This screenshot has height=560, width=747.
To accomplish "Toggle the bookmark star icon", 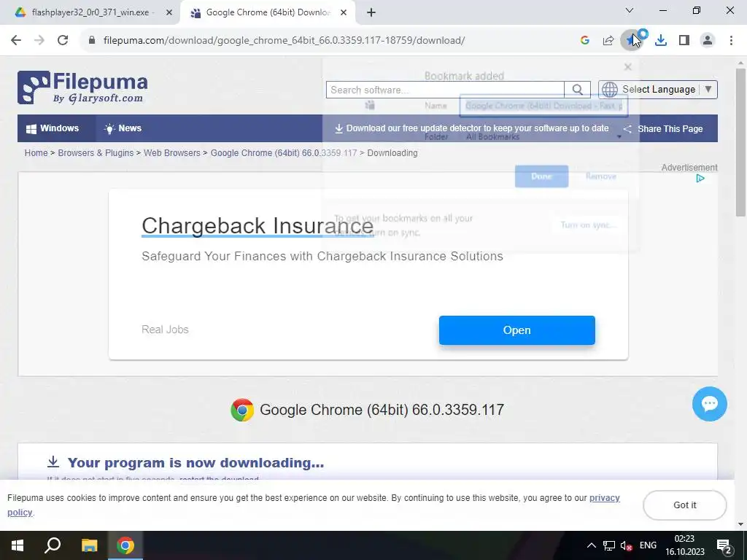I will (x=631, y=40).
